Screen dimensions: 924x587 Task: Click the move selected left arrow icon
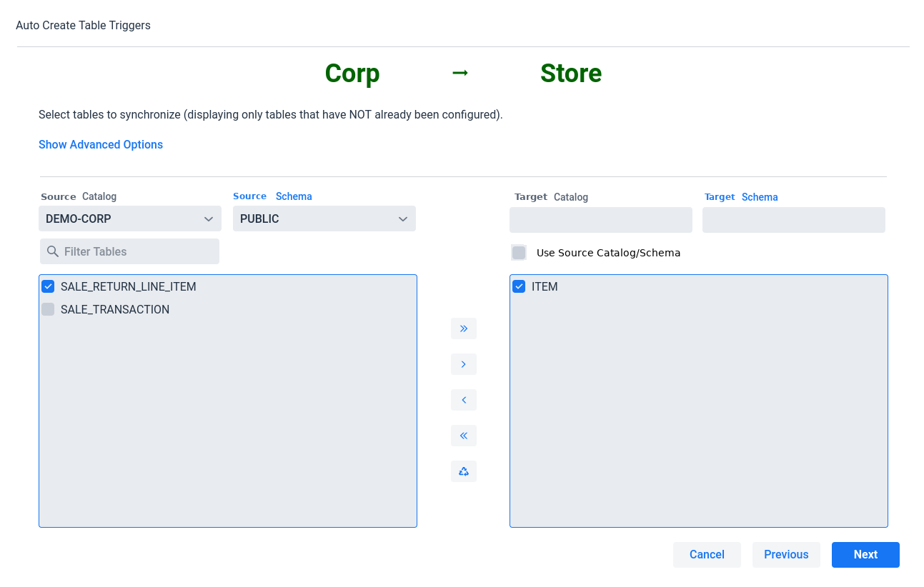coord(463,400)
